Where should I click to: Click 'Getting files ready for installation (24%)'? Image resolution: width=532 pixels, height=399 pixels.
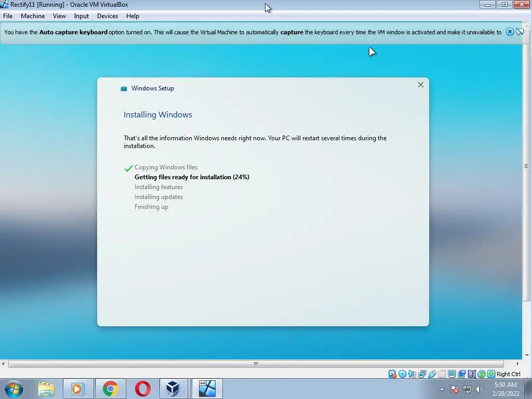(x=192, y=177)
